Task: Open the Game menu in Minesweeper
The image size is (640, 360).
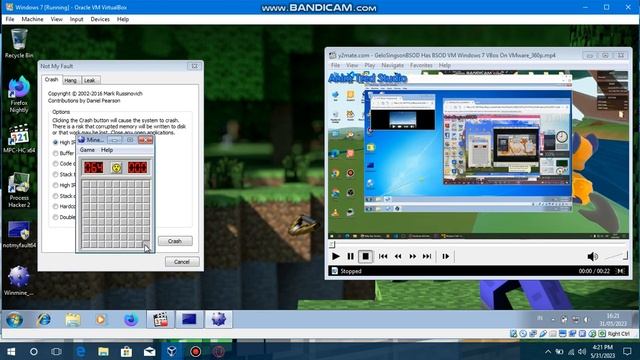Action: pos(87,150)
